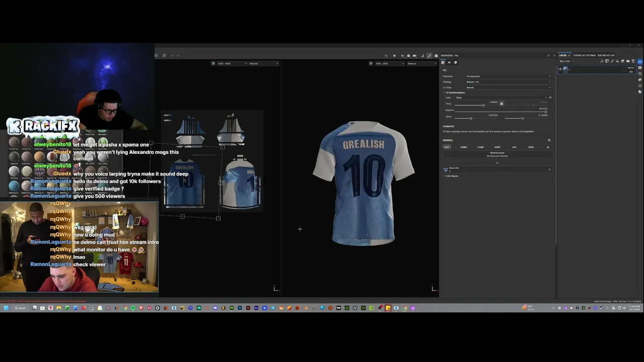
Task: Click Material mode No Resource Selected button
Action: (497, 154)
